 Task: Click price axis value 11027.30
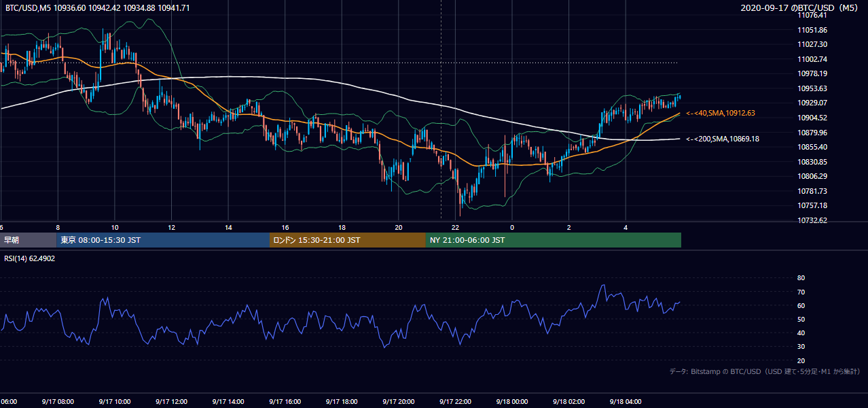(x=812, y=44)
